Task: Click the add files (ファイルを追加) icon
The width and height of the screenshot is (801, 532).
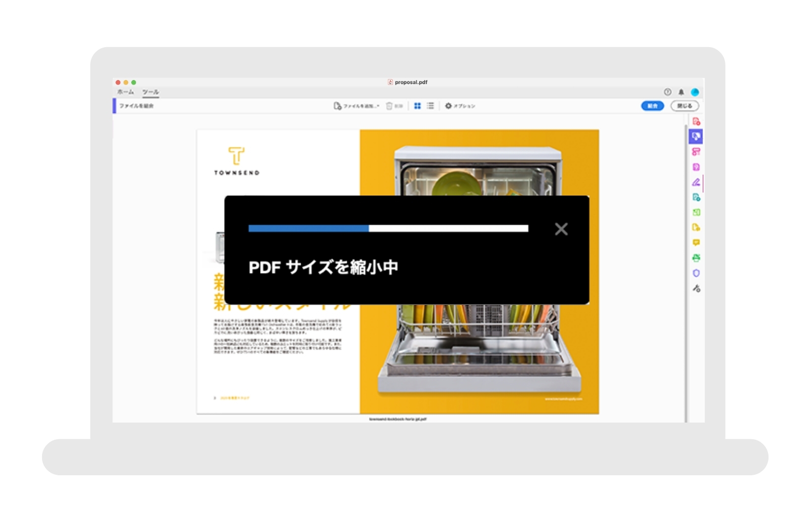Action: click(337, 106)
